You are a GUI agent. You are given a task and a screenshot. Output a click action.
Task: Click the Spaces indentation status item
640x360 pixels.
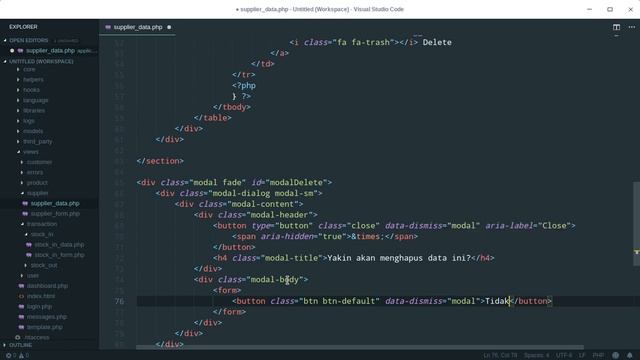click(x=536, y=356)
